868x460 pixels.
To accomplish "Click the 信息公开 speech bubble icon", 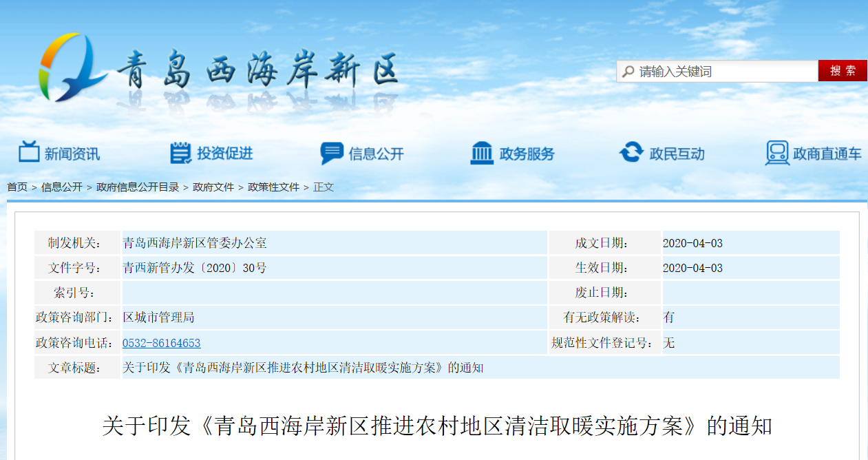I will coord(332,153).
